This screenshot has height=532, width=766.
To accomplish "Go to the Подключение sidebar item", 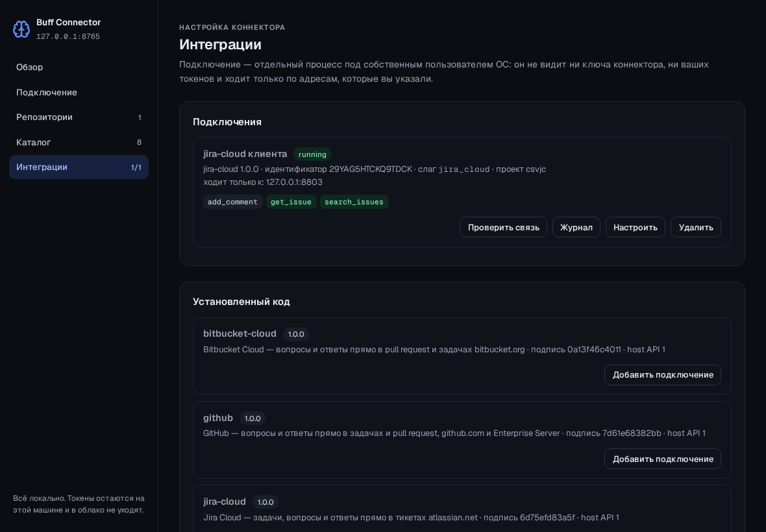I will pyautogui.click(x=79, y=92).
